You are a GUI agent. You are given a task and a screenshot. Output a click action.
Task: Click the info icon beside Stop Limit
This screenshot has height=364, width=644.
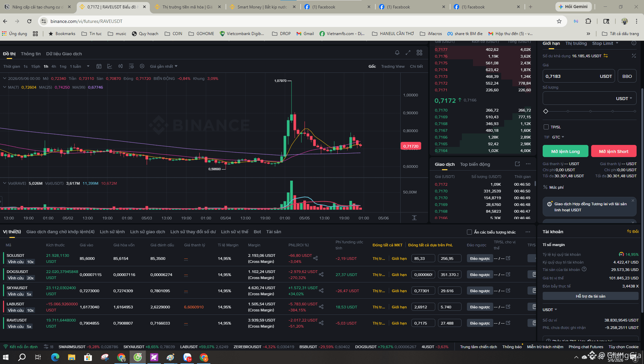click(x=634, y=43)
